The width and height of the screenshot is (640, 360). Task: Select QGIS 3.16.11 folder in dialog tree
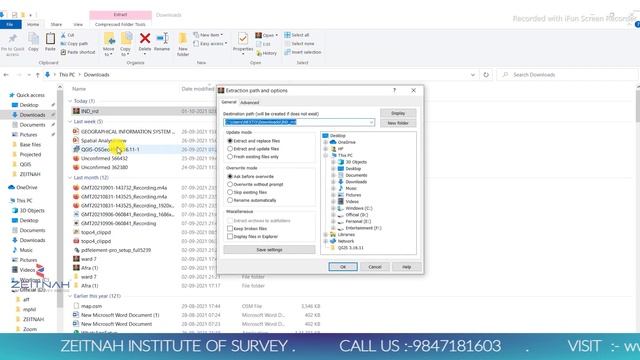coord(351,248)
